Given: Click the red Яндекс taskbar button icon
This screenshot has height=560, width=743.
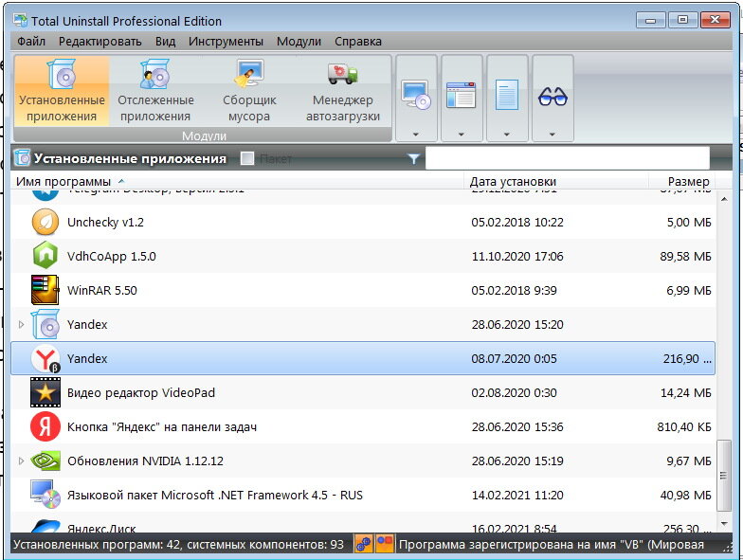Looking at the screenshot, I should [45, 426].
